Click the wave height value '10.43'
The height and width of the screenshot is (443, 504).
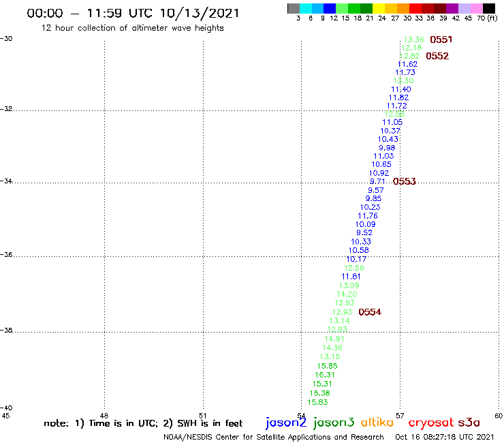tap(388, 139)
